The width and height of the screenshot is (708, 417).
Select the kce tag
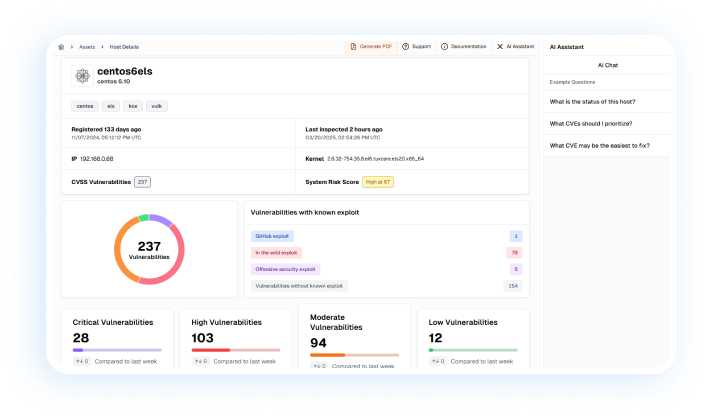(x=133, y=106)
